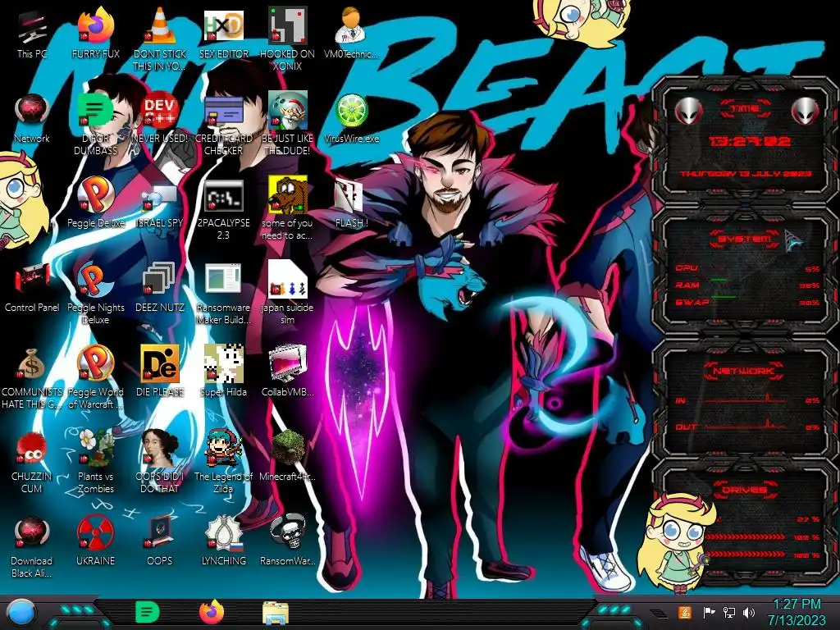Click the network IN graph row
Image resolution: width=840 pixels, height=630 pixels.
point(747,399)
